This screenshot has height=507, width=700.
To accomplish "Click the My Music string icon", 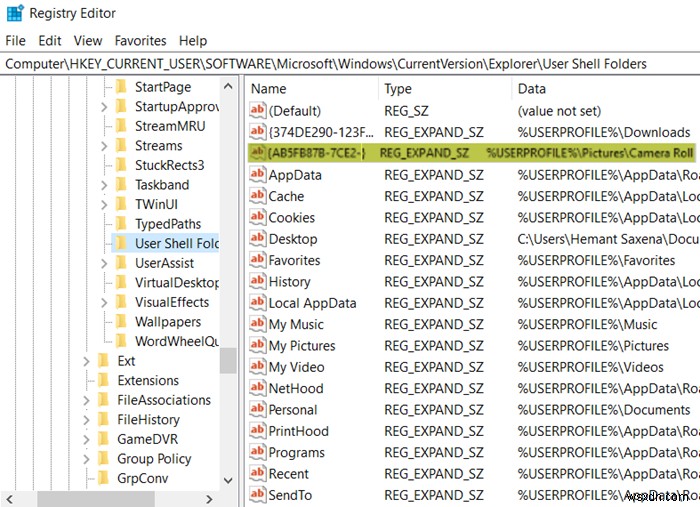I will tap(258, 324).
